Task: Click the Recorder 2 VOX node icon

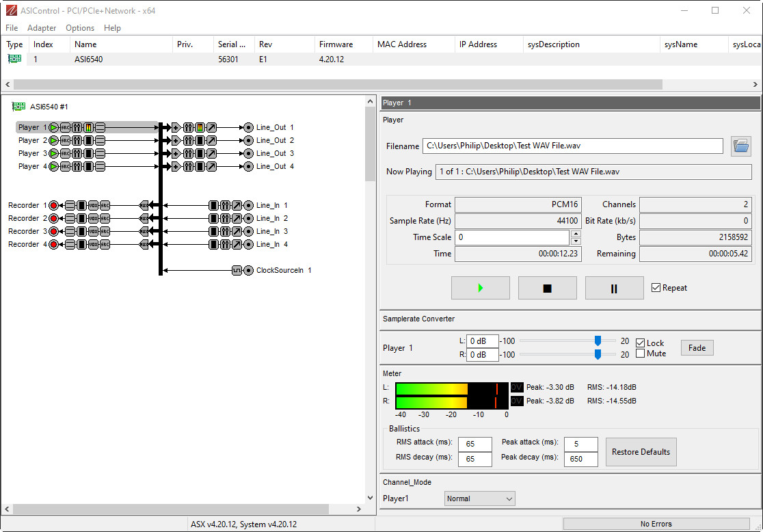Action: pyautogui.click(x=94, y=218)
